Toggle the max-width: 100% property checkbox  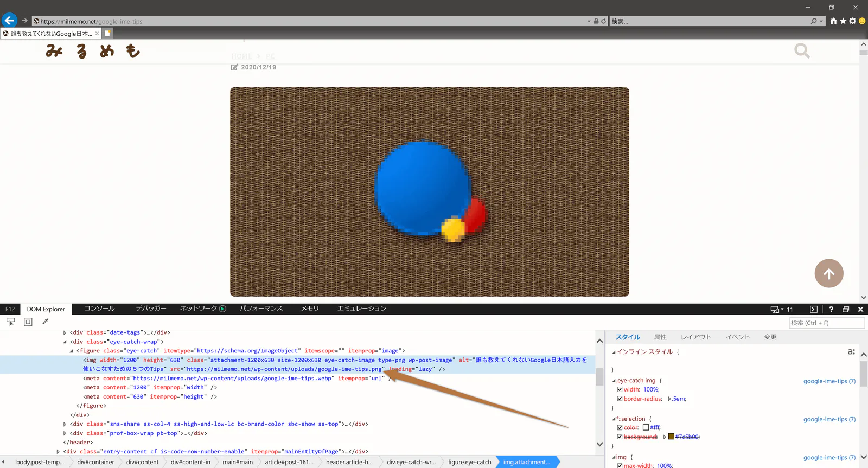click(x=620, y=465)
